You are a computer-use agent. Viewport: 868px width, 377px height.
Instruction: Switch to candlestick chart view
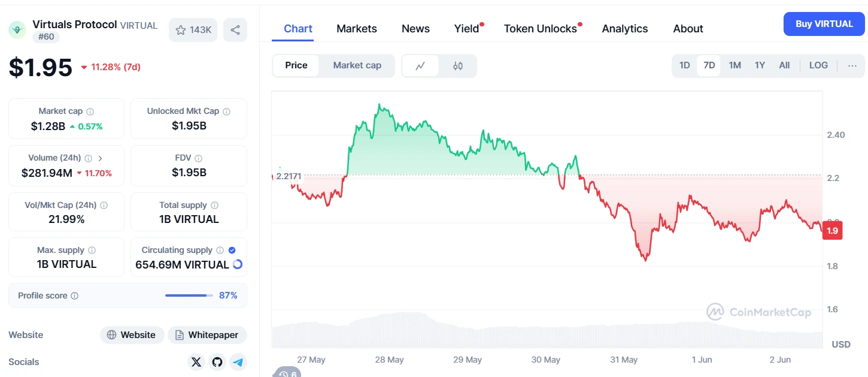458,66
